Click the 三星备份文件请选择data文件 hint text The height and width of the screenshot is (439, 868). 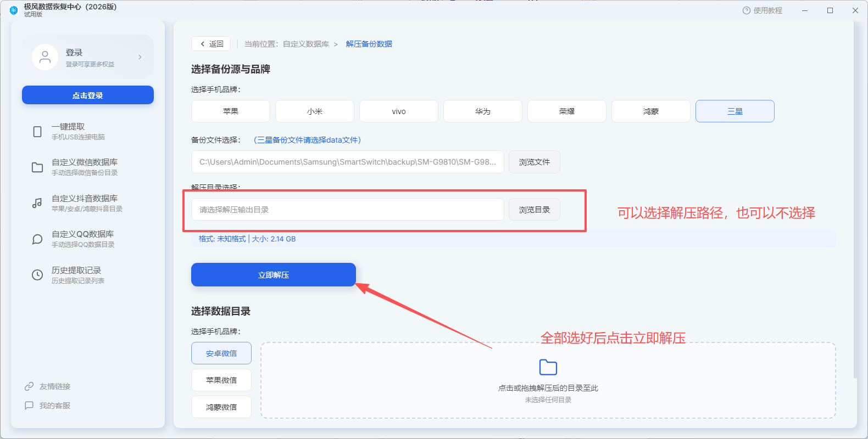[307, 140]
